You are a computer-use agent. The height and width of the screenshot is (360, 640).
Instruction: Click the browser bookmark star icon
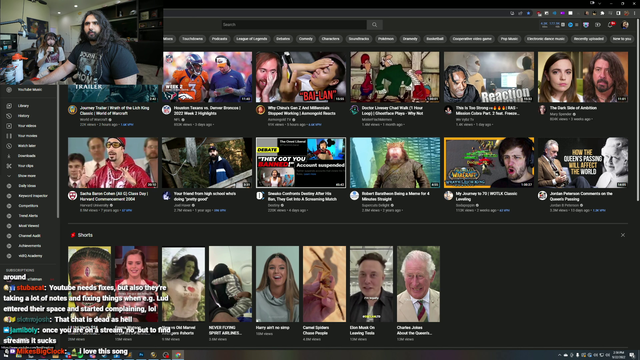[529, 13]
